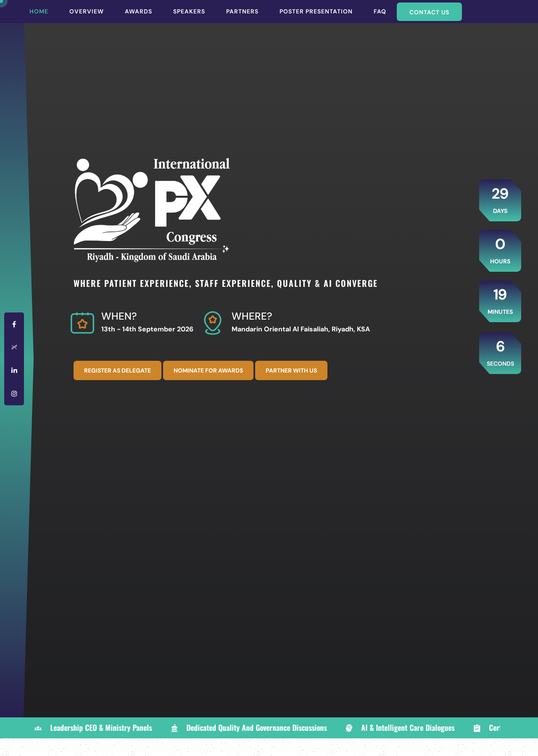Click Partner With Us button
This screenshot has height=756, width=538.
coord(291,370)
